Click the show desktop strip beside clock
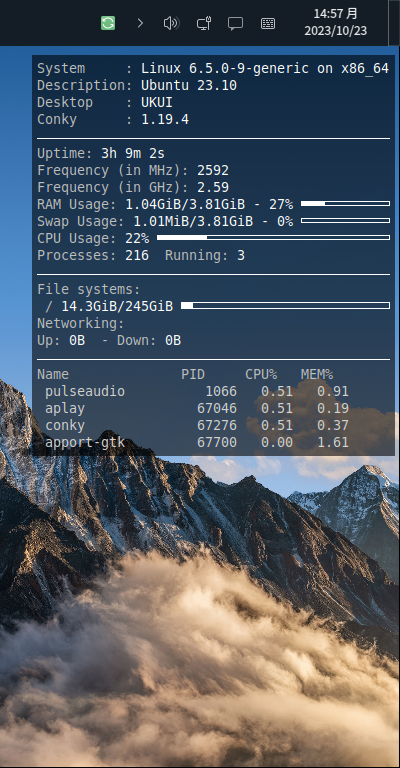The width and height of the screenshot is (400, 768). 394,23
